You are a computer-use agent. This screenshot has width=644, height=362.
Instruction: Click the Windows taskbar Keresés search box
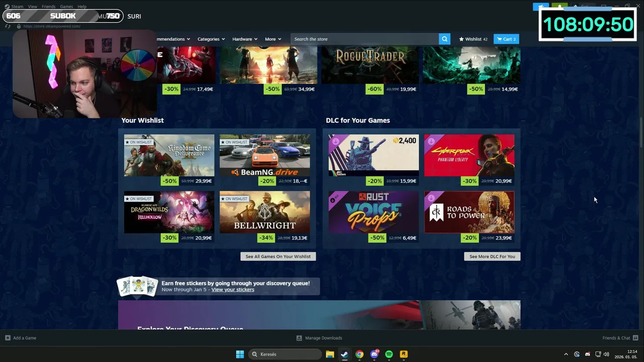(x=285, y=354)
